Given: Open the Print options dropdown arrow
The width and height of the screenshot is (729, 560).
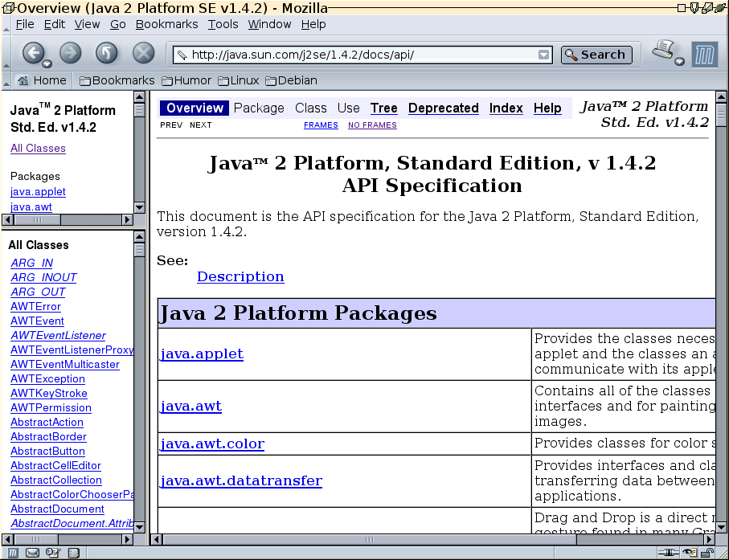Looking at the screenshot, I should click(x=680, y=61).
